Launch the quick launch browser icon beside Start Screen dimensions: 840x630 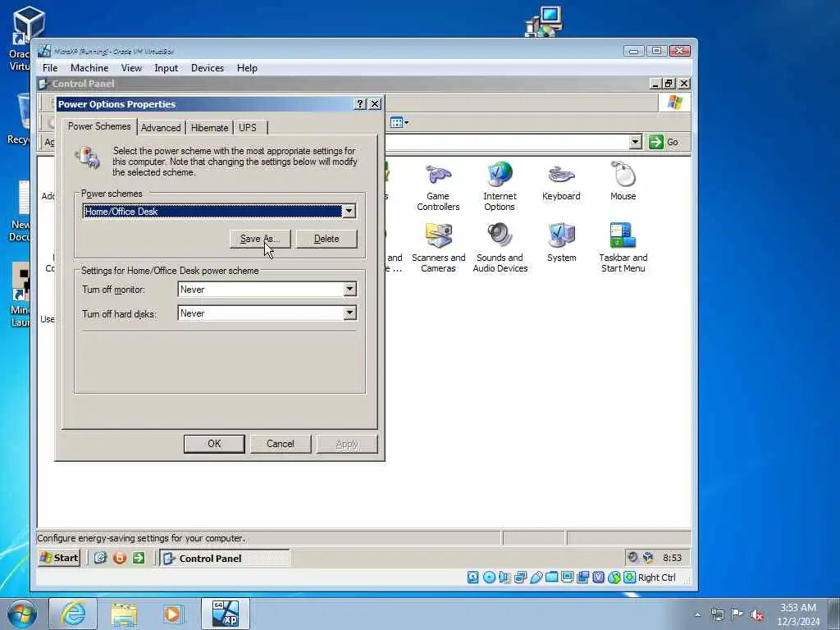(x=100, y=558)
